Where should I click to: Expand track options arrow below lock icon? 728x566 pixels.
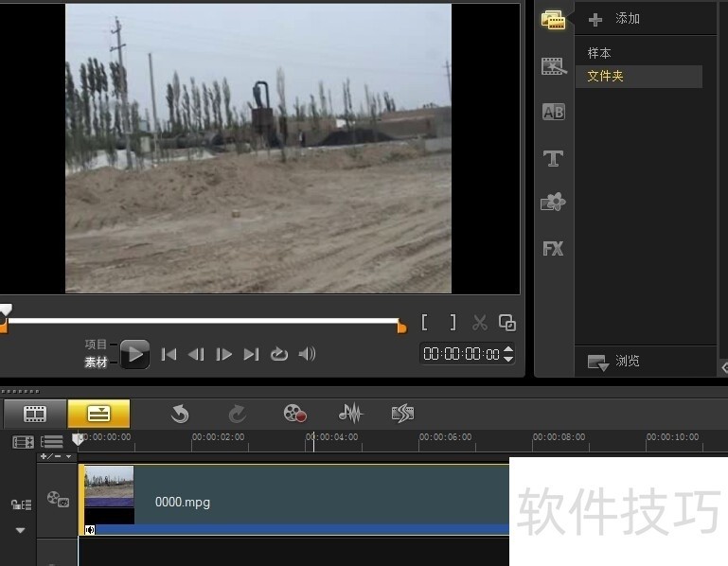(20, 531)
